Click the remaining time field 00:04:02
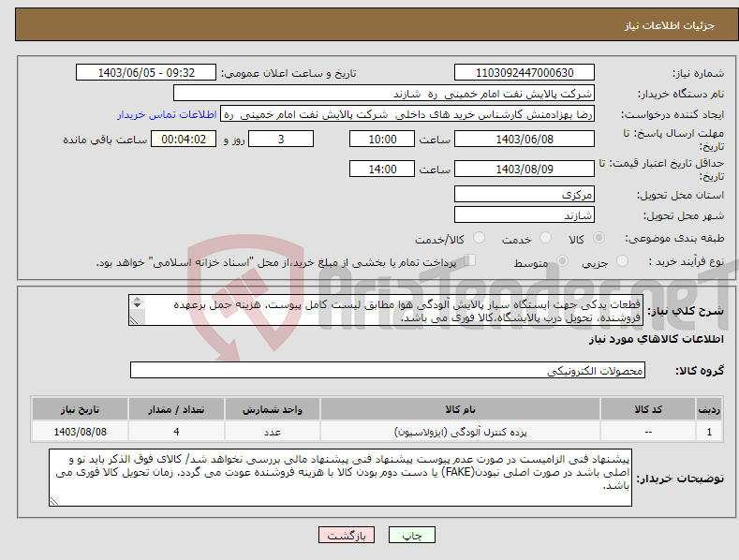The image size is (739, 560). tap(184, 139)
